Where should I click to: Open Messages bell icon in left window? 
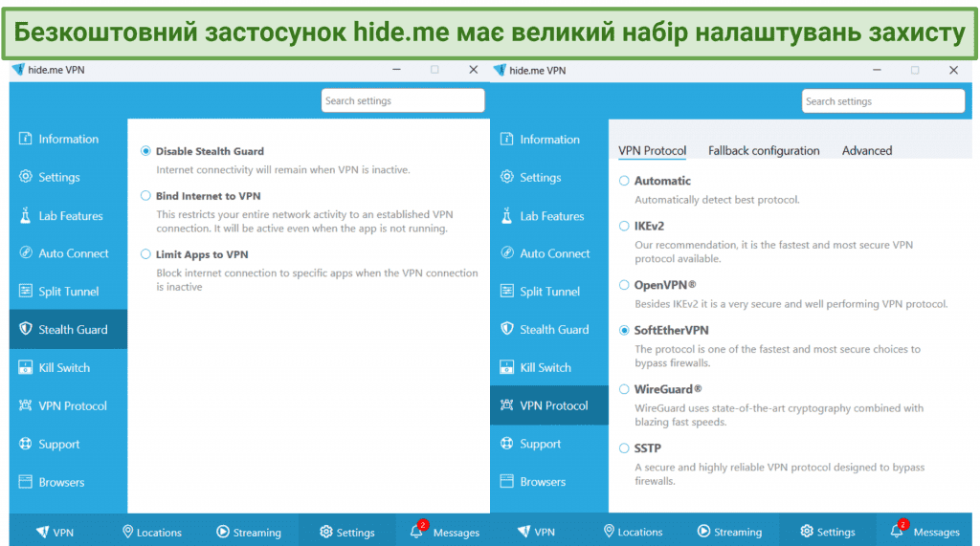coord(417,531)
